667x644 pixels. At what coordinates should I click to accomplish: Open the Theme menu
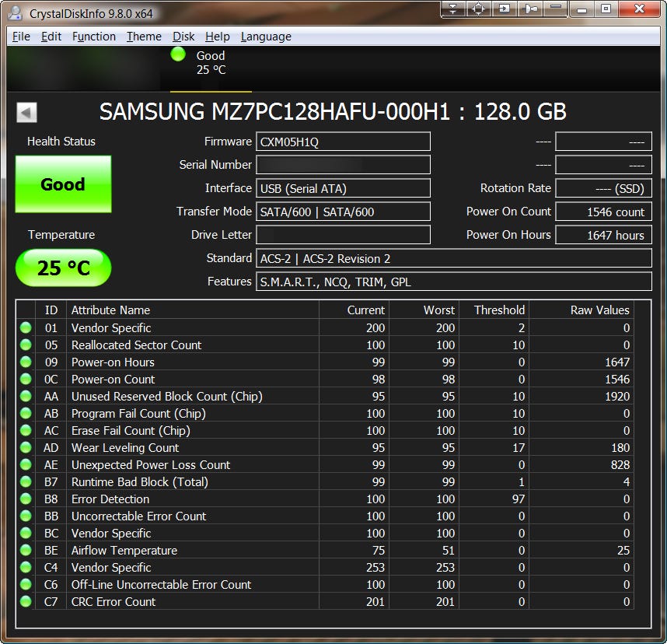pos(144,37)
